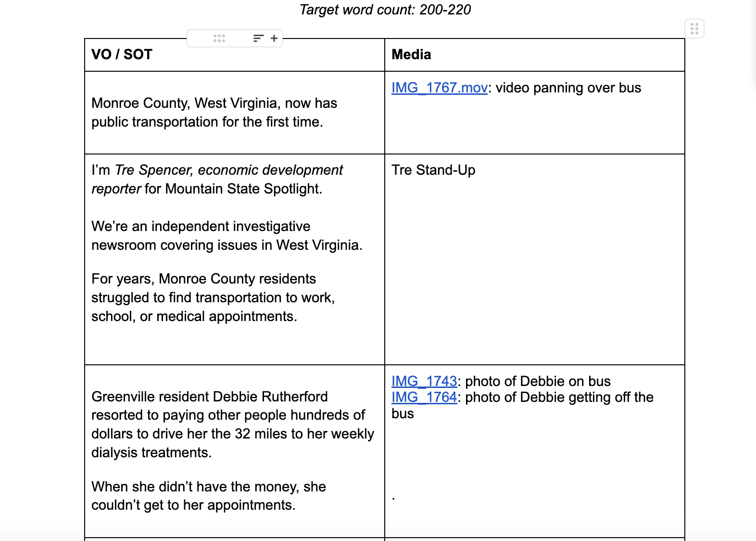Screen dimensions: 756x541
Task: Click the Debbie Rutherford dialysis paragraph
Action: click(233, 425)
